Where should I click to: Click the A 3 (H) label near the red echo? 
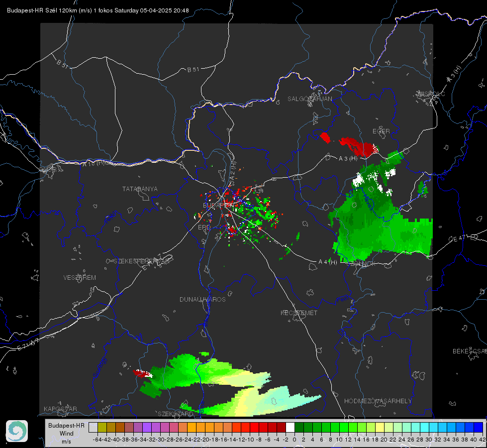[x=348, y=158]
